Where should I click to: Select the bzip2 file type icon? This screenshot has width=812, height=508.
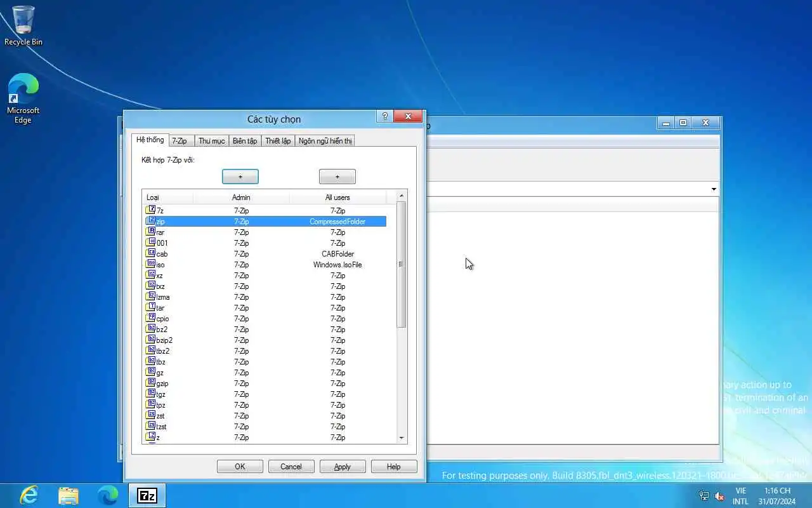tap(151, 340)
